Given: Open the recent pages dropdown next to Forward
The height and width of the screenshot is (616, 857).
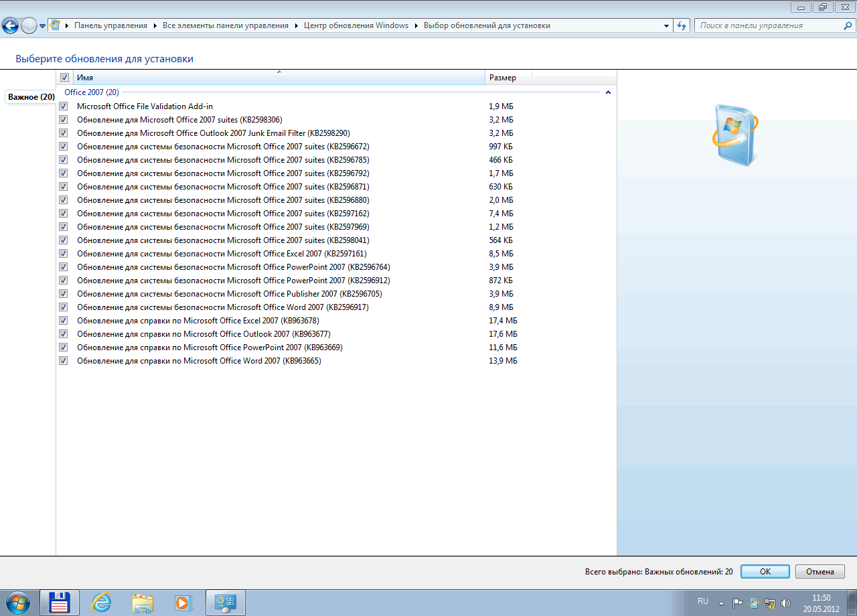Looking at the screenshot, I should coord(43,26).
